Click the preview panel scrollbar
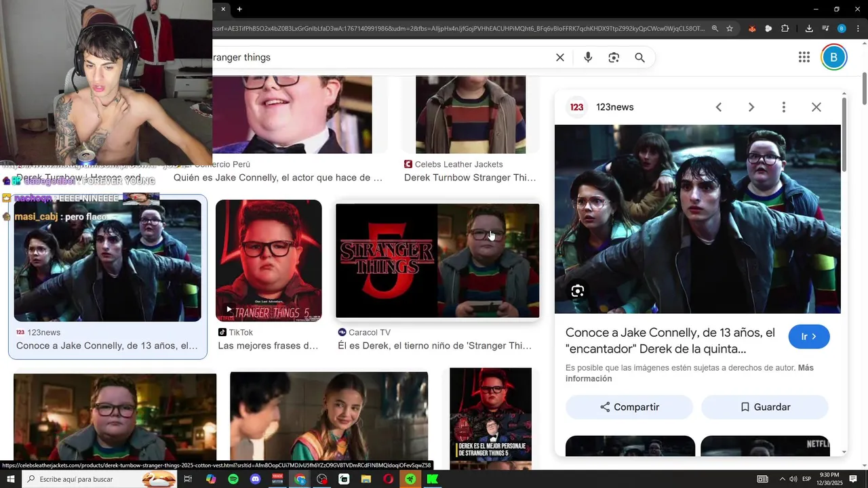Image resolution: width=868 pixels, height=488 pixels. [x=844, y=134]
